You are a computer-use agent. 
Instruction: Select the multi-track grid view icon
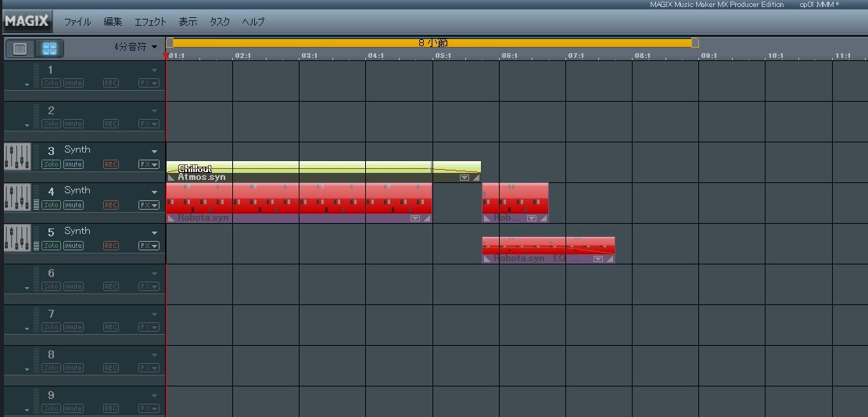(49, 49)
